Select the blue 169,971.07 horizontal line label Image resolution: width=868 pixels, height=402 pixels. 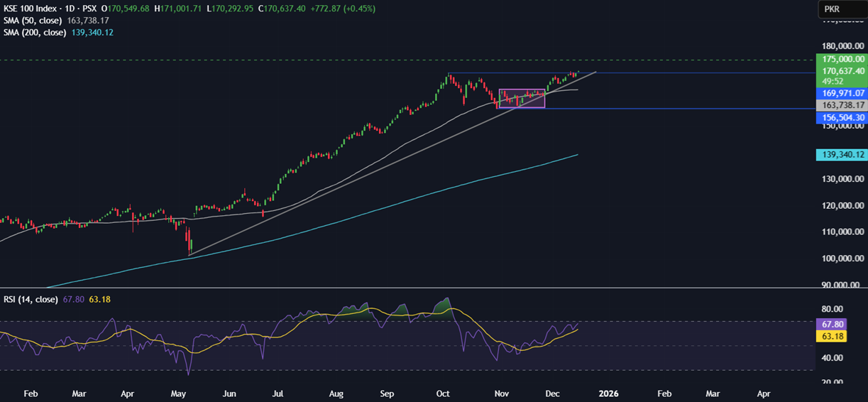point(842,93)
